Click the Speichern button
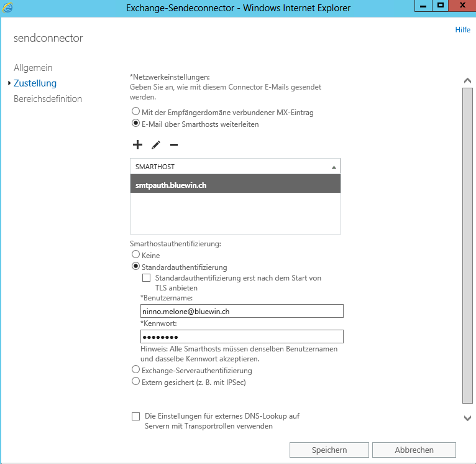Viewport: 476px width, 464px height. coord(329,450)
